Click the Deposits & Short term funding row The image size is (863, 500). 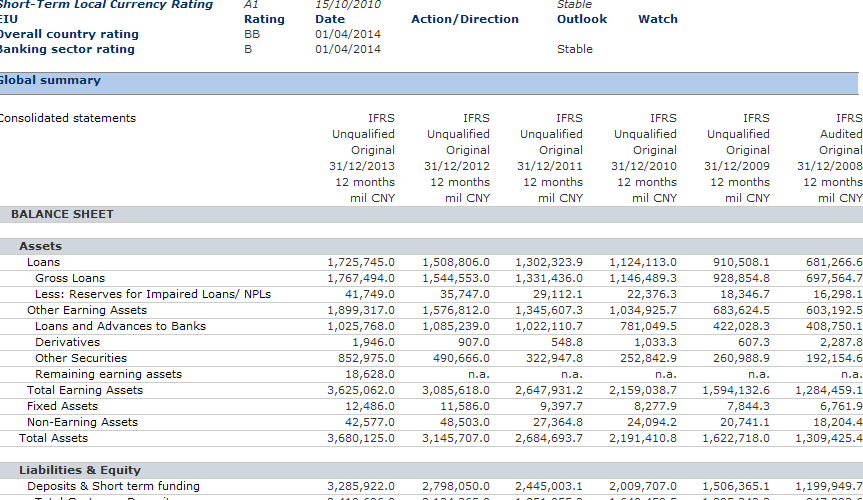pyautogui.click(x=113, y=486)
